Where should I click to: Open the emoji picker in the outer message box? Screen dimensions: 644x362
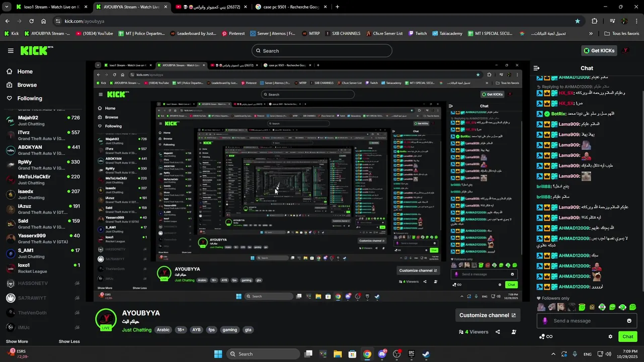point(629,321)
